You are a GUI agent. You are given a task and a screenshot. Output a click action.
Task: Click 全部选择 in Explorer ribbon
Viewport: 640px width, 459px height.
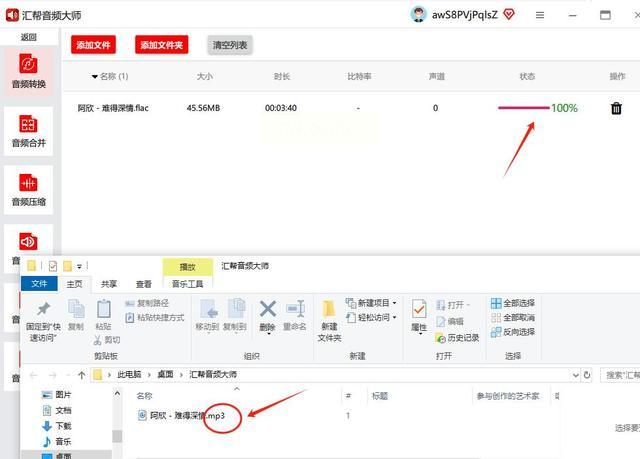(x=513, y=303)
